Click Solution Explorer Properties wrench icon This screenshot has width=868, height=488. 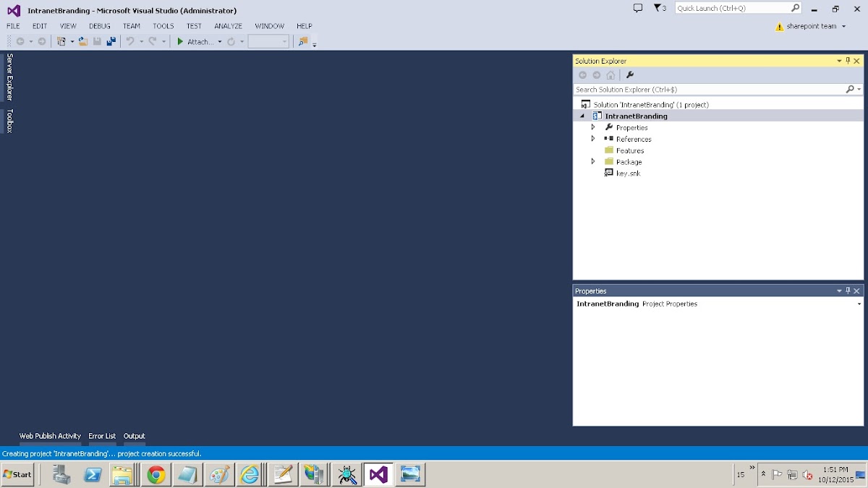tap(630, 75)
